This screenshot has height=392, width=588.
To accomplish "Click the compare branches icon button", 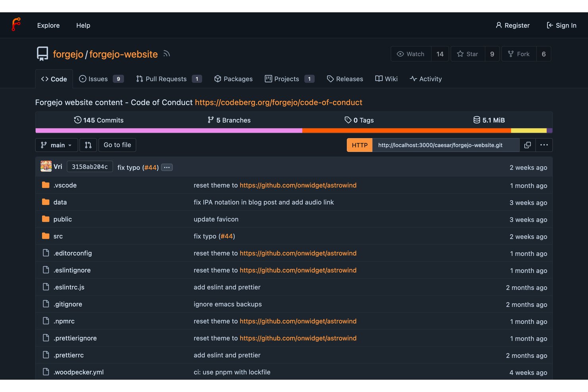I will [x=88, y=145].
